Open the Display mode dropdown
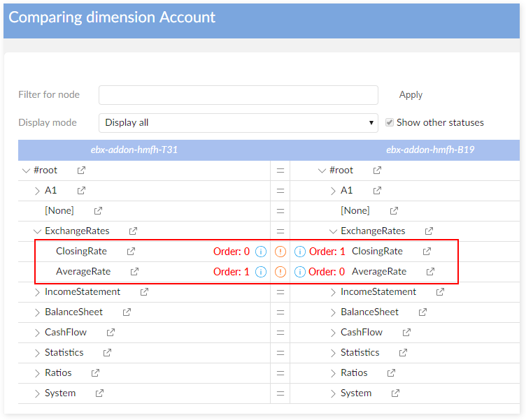Viewport: 526px width, 420px height. 238,123
